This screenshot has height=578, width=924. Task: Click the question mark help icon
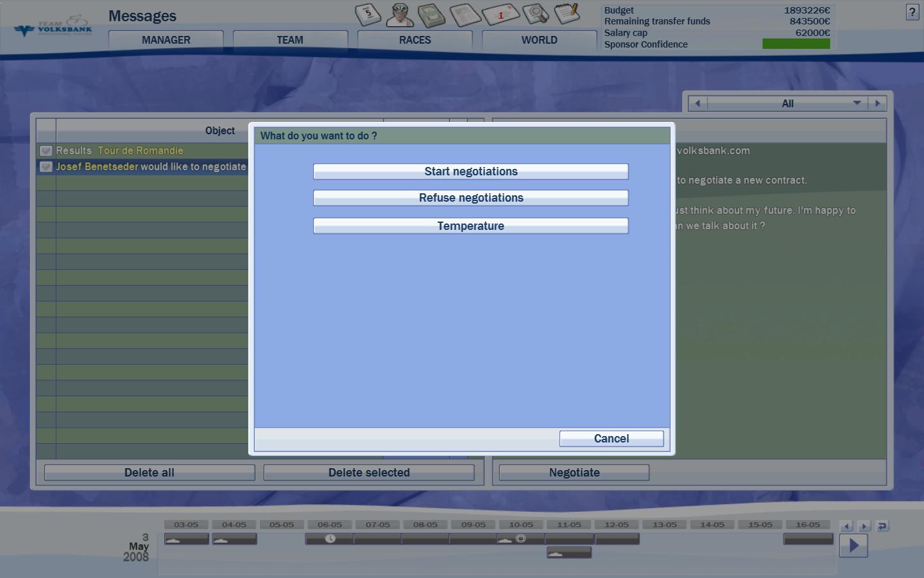pyautogui.click(x=912, y=12)
